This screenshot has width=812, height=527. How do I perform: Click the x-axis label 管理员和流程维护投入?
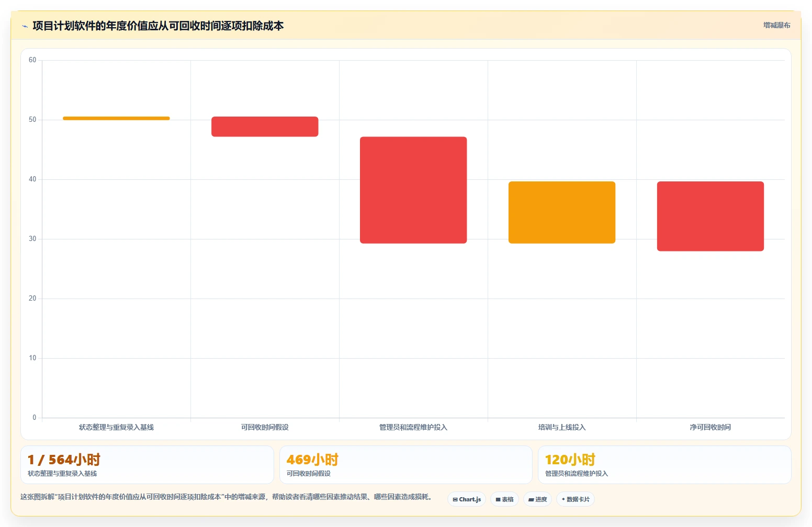(x=413, y=427)
